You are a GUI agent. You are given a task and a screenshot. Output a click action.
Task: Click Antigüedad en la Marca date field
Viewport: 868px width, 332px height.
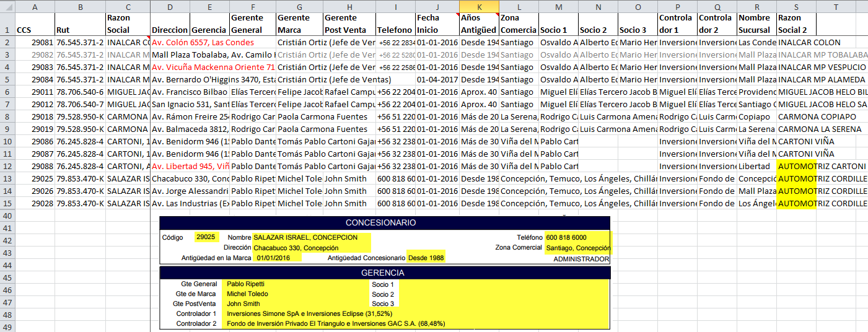click(x=278, y=258)
